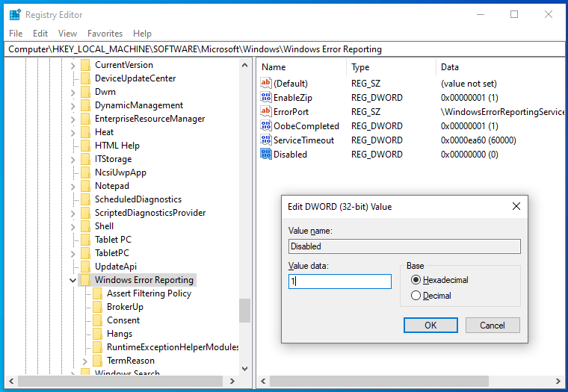Click the EnterpriseResourceManager folder icon
568x392 pixels.
click(x=85, y=119)
